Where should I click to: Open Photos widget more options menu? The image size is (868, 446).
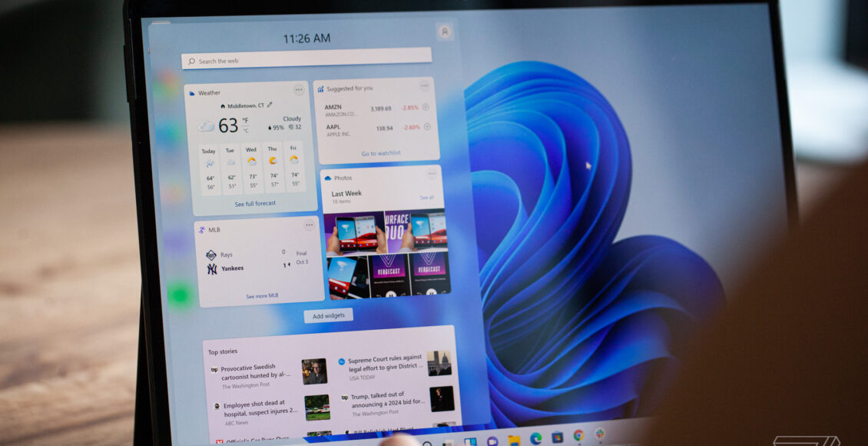click(x=432, y=174)
